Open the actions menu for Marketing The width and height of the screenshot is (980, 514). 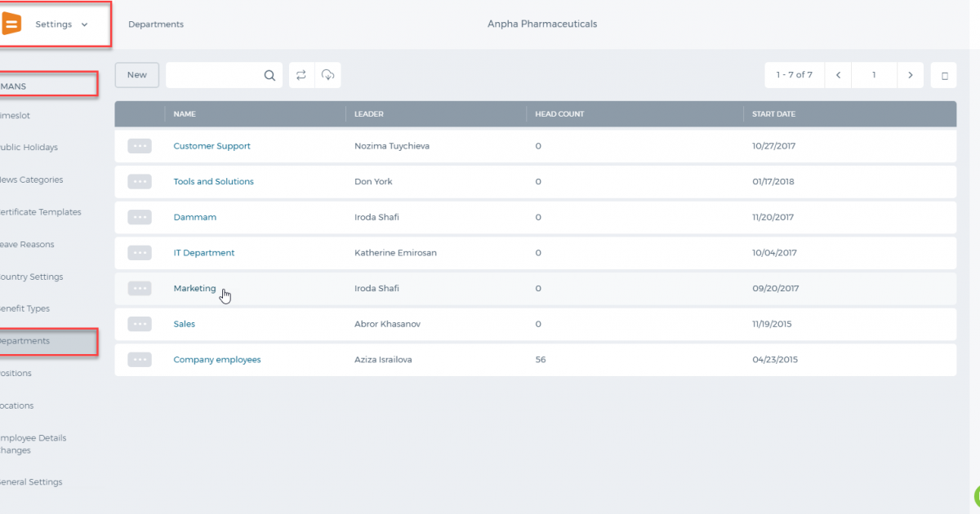point(140,288)
